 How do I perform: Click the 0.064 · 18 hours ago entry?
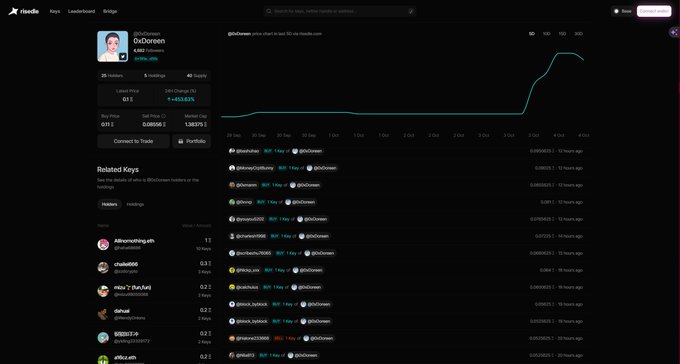pos(561,270)
